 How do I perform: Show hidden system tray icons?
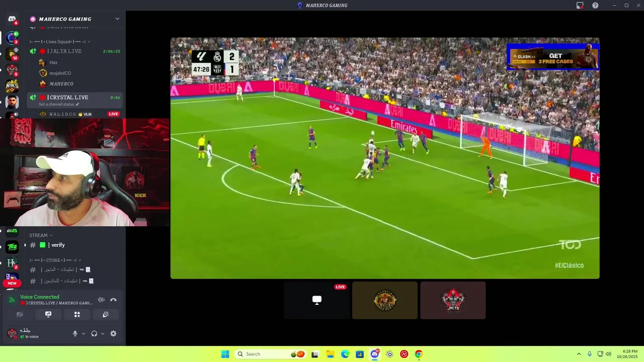pos(579,354)
